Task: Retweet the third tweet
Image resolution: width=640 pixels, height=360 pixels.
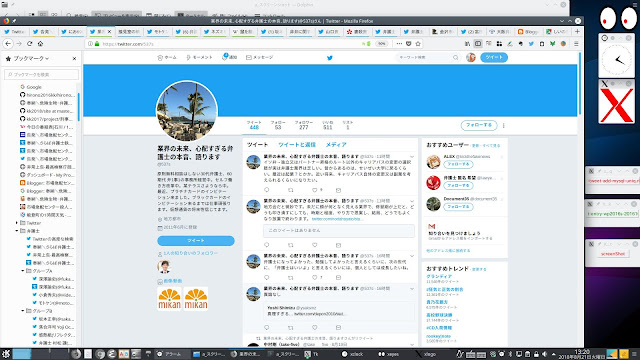Action: pos(291,278)
